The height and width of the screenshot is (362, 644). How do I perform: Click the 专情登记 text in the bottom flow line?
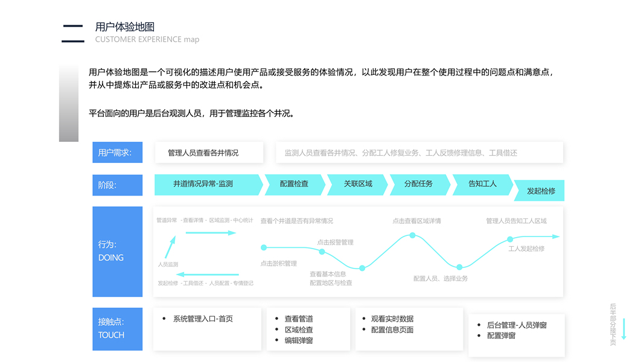pos(243,283)
